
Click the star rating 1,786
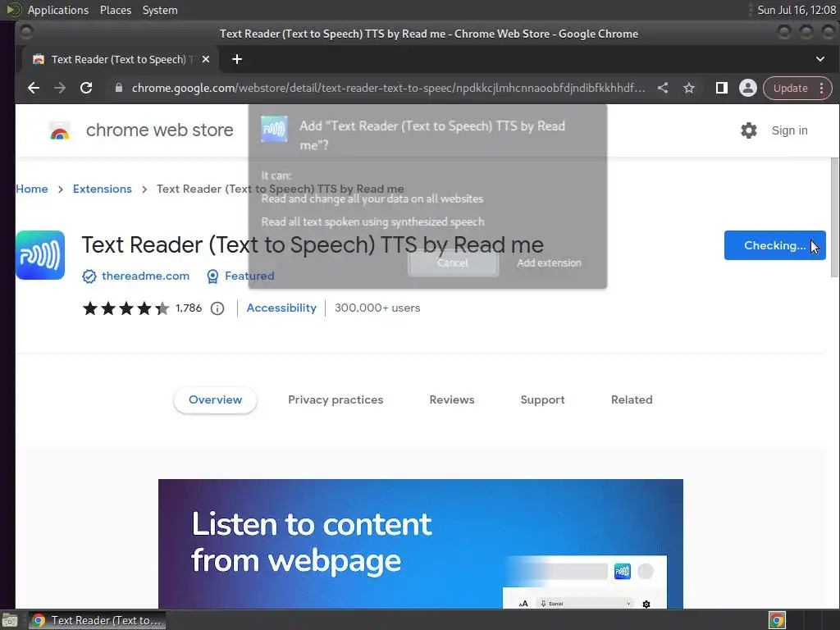(x=142, y=308)
